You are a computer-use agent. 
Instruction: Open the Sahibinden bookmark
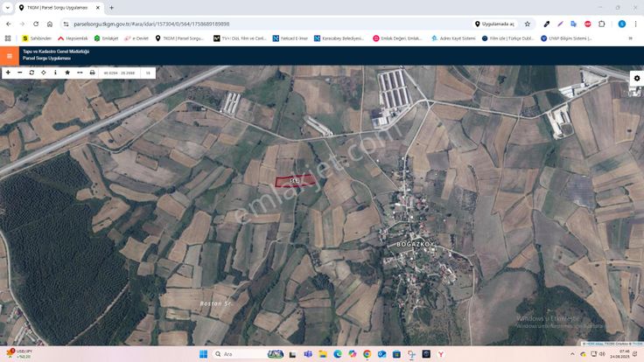tap(38, 38)
